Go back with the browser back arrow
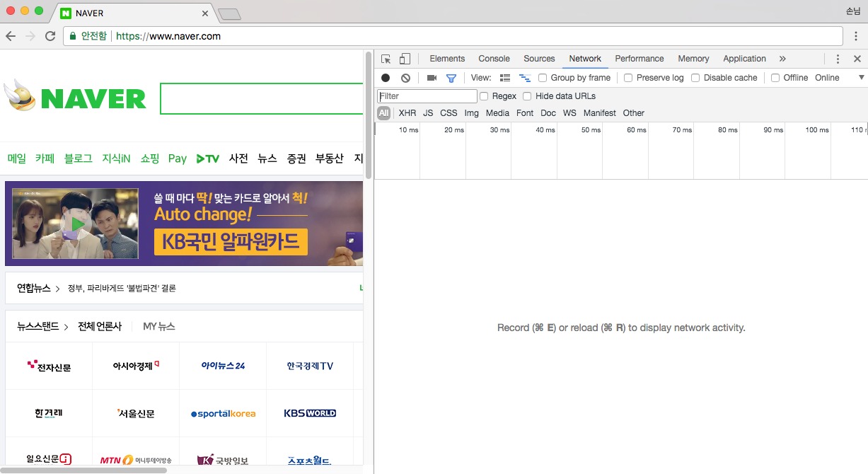The image size is (868, 474). [11, 36]
